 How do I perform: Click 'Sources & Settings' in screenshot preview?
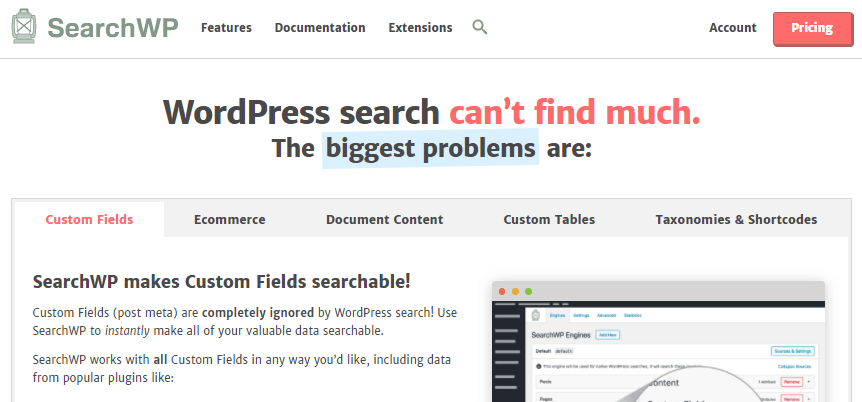coord(793,351)
